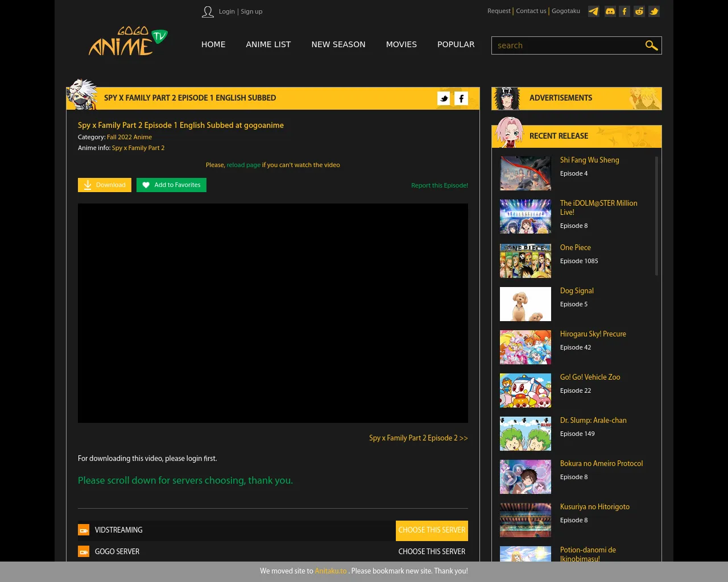Share episode via Twitter icon in title bar

click(444, 98)
